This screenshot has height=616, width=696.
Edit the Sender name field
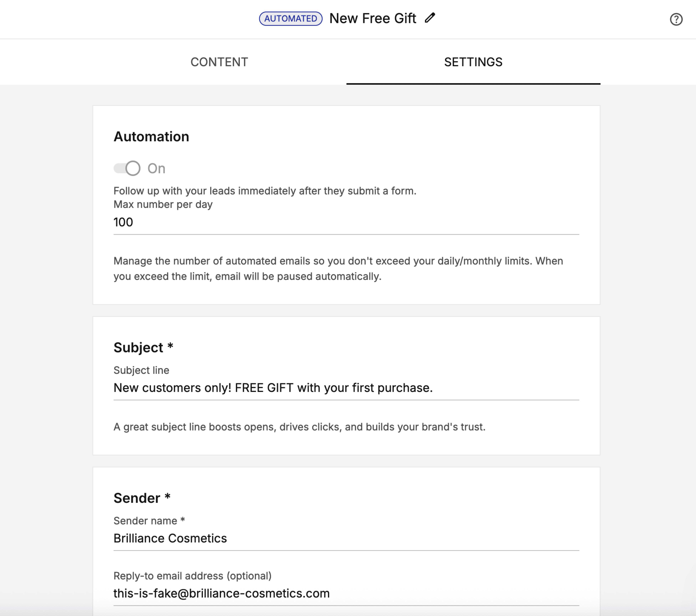[x=346, y=538]
